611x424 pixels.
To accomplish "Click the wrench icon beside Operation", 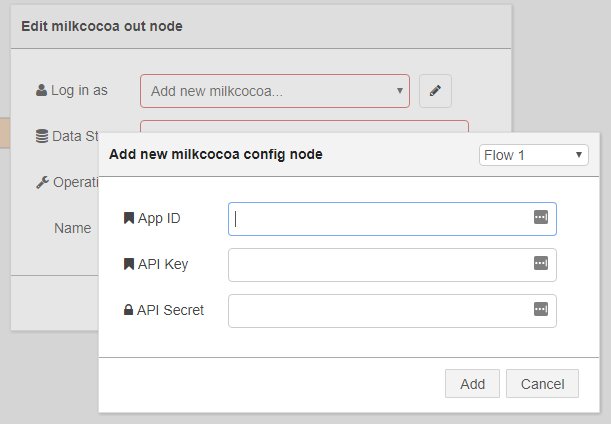I will (x=41, y=182).
